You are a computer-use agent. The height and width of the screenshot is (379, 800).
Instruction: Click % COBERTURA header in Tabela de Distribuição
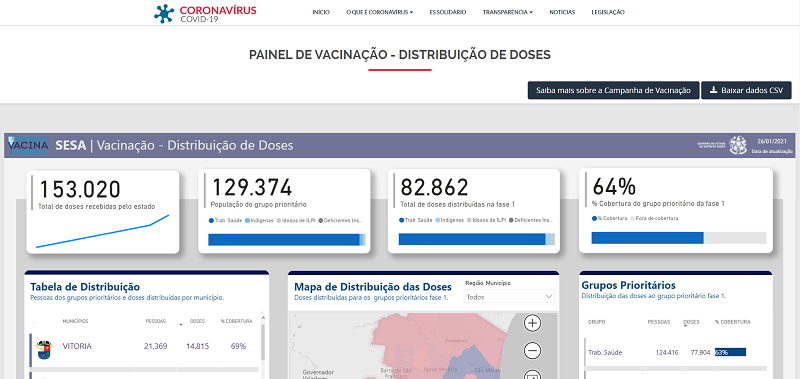click(x=236, y=321)
